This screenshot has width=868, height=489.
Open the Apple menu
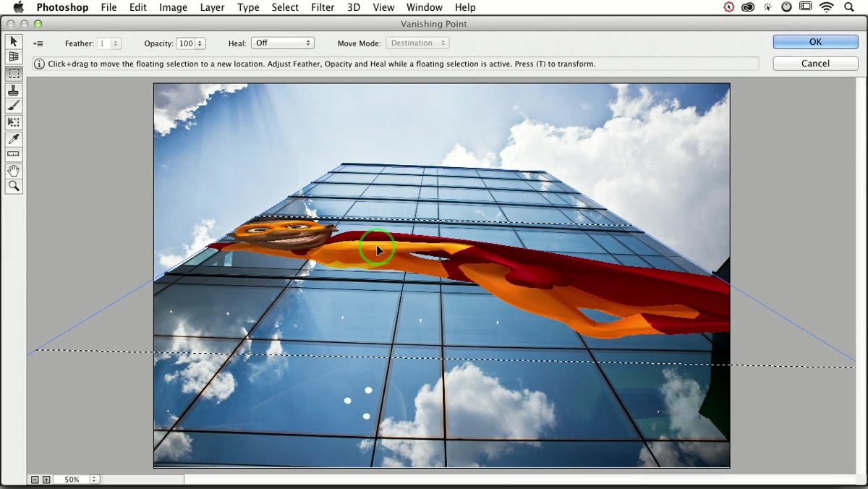(x=18, y=7)
